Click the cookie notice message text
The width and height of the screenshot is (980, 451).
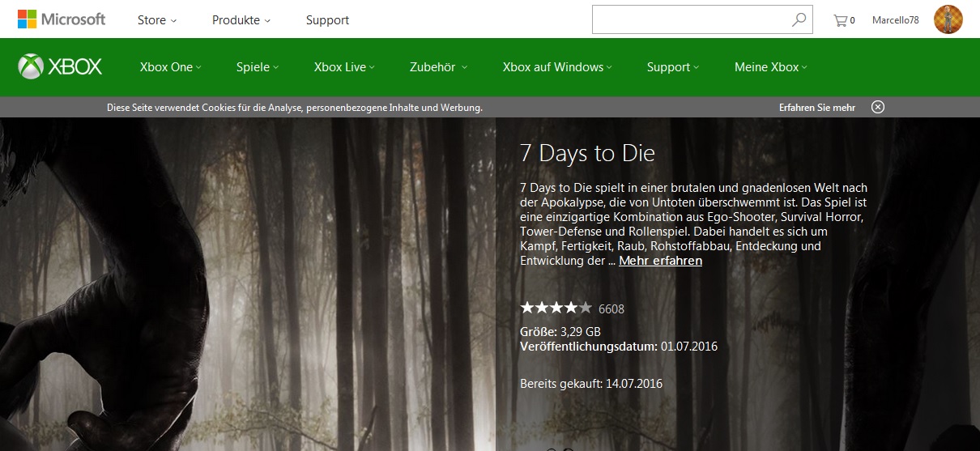[295, 107]
